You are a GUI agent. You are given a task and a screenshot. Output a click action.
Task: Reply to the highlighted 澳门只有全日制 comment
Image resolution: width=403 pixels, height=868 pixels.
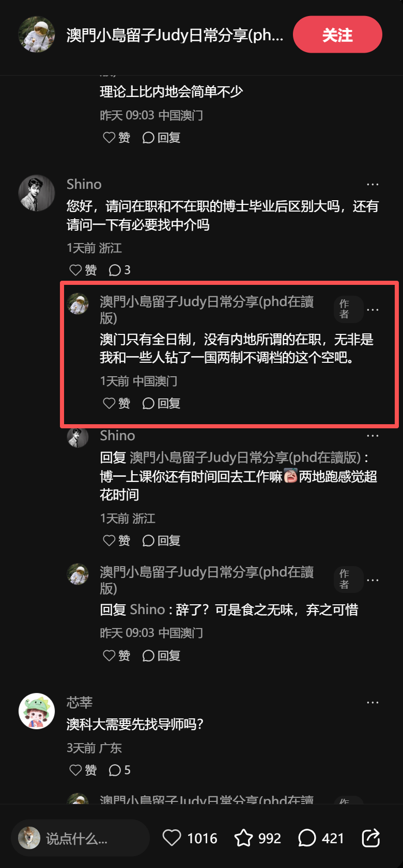coord(161,403)
